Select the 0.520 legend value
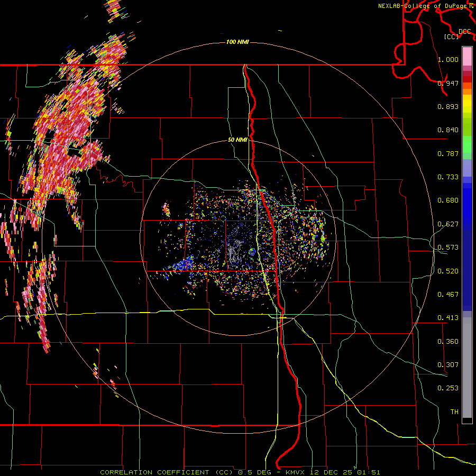Image resolution: width=476 pixels, height=476 pixels. click(448, 271)
